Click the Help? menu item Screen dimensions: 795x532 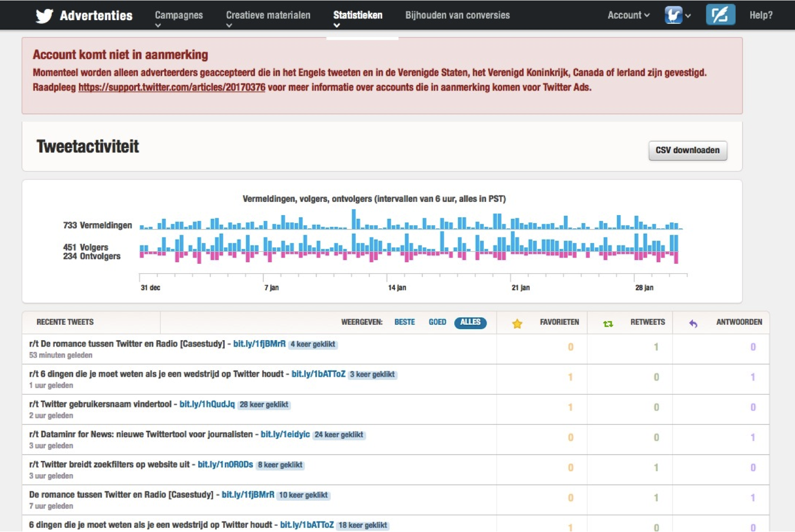(761, 15)
